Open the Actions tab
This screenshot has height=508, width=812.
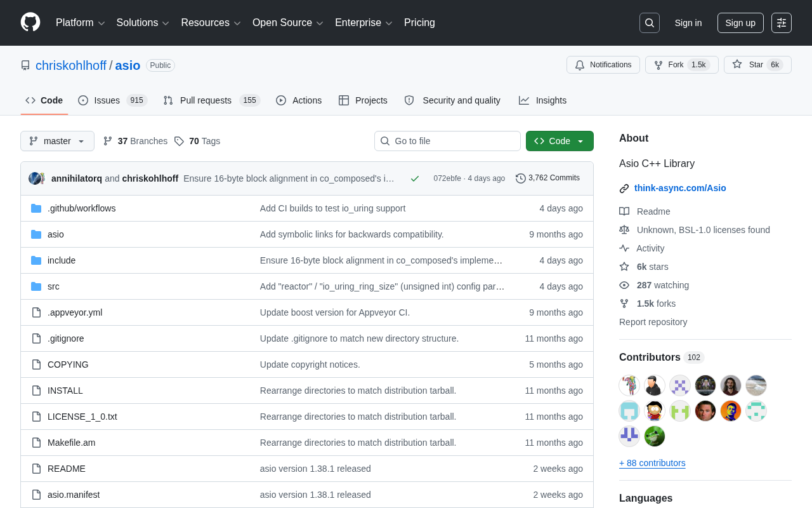(299, 100)
